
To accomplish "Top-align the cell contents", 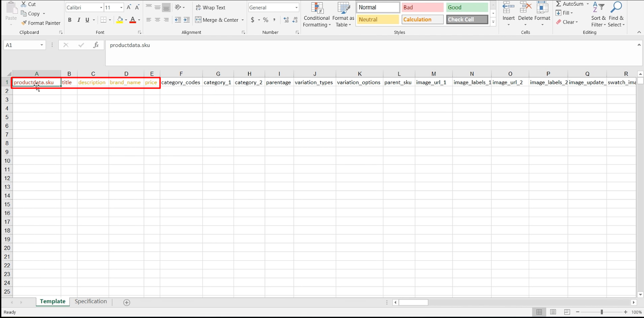I will pyautogui.click(x=149, y=7).
